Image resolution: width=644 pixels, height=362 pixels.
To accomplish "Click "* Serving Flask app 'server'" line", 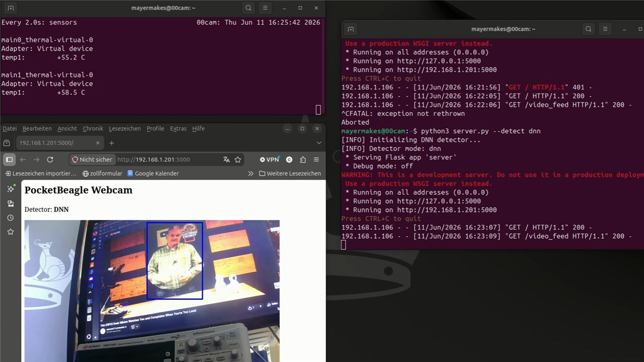I will coord(400,157).
